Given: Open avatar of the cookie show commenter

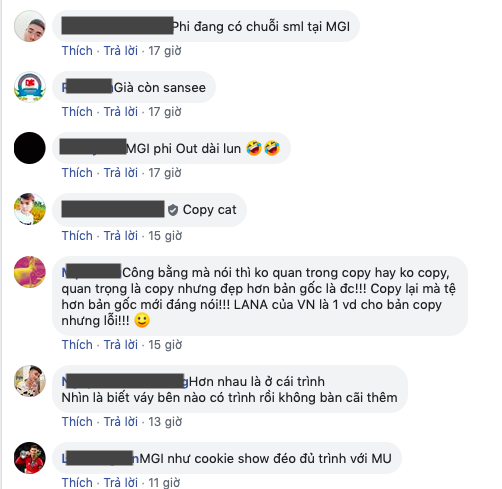Looking at the screenshot, I should click(x=30, y=458).
